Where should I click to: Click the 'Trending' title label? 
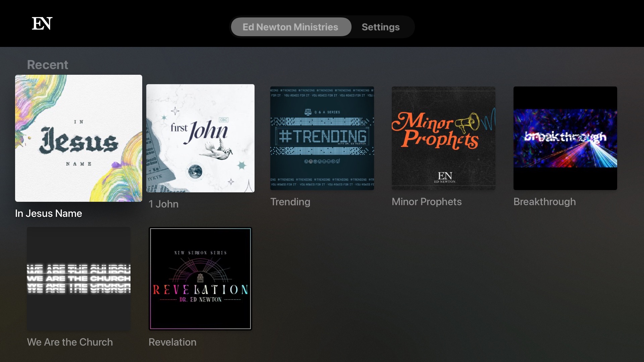point(290,202)
